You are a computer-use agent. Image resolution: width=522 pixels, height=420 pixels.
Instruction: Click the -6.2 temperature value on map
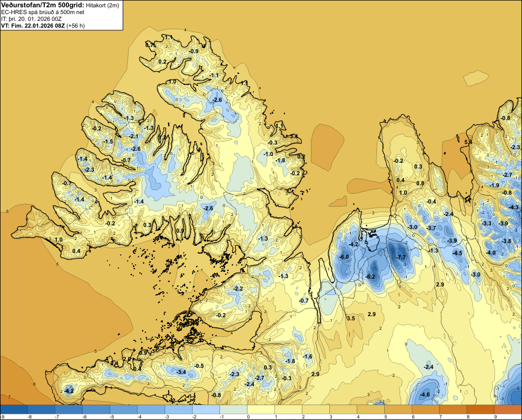(370, 277)
